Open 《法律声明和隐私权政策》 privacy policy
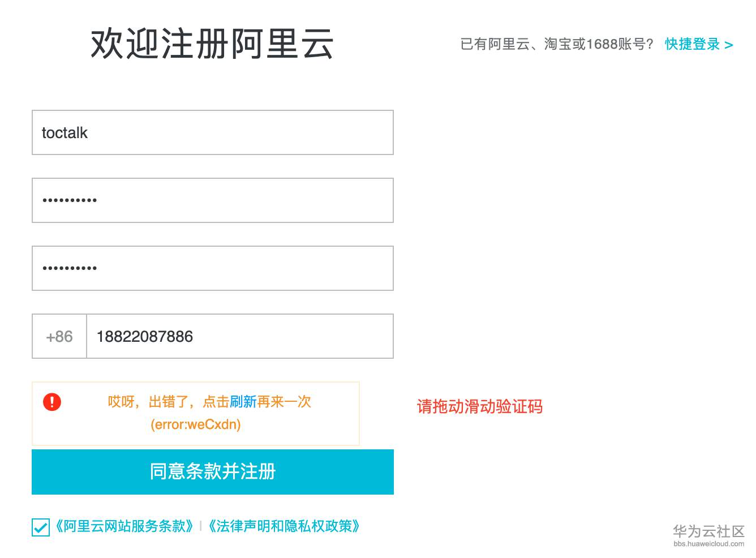 pyautogui.click(x=284, y=526)
